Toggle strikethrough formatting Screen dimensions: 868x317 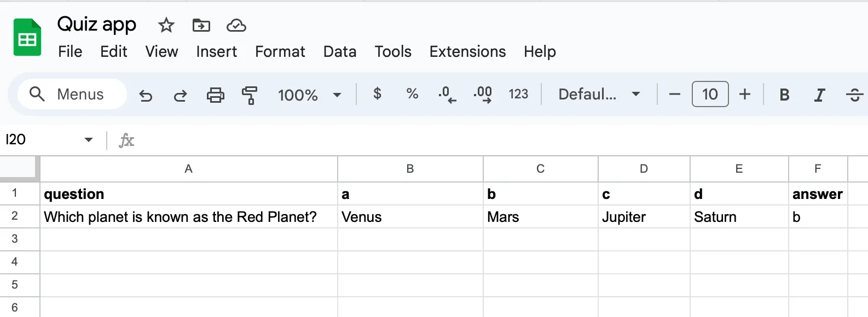(x=854, y=95)
